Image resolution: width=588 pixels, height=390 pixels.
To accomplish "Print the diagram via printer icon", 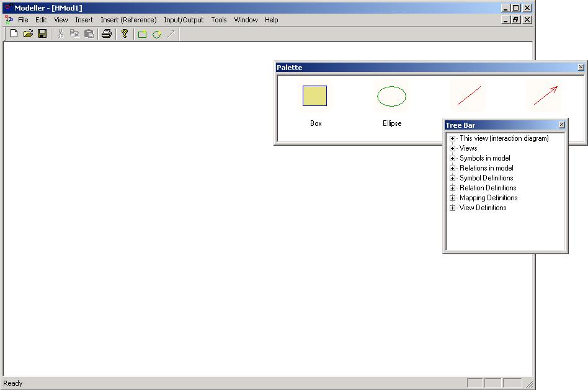I will (107, 33).
